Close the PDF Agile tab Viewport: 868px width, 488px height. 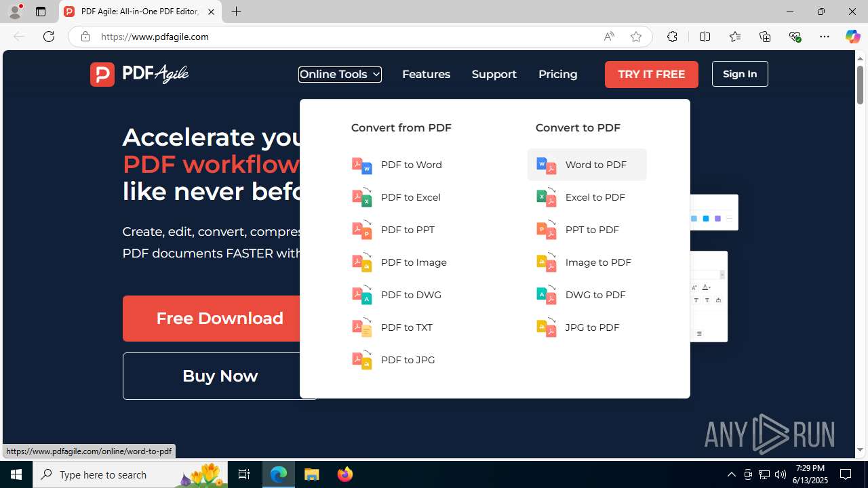pos(211,12)
